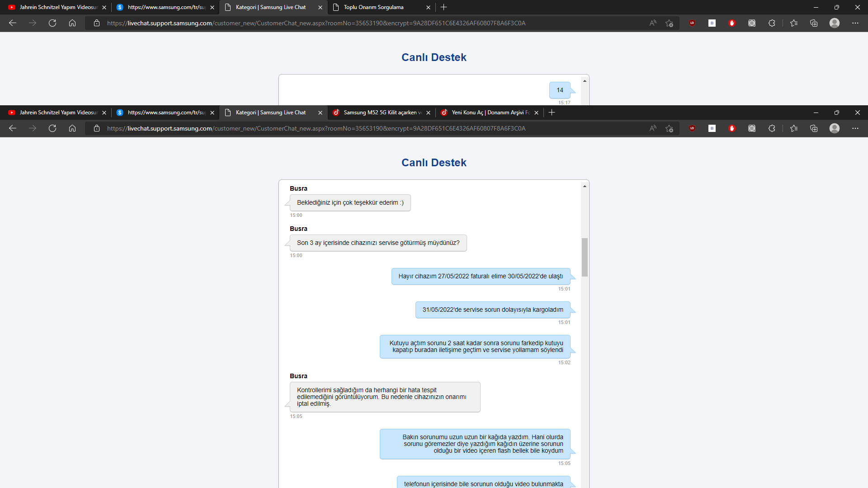Add page to favorites via lower window star icon

[x=670, y=128]
